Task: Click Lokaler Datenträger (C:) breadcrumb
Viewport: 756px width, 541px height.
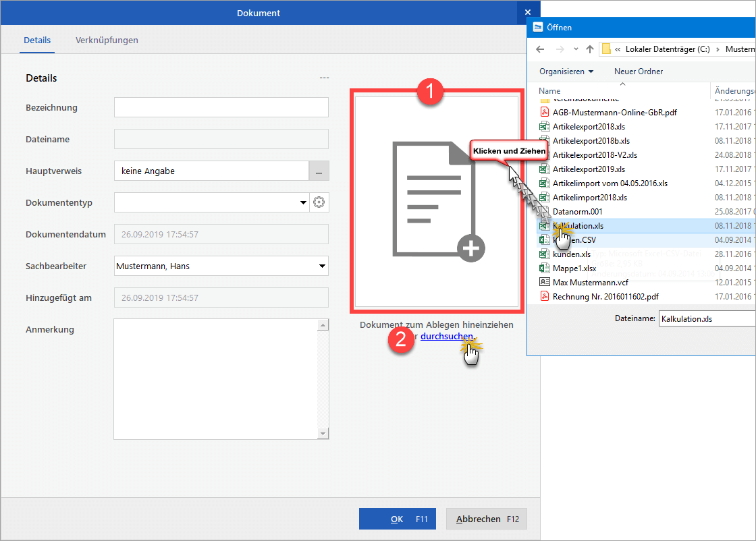Action: (x=668, y=49)
